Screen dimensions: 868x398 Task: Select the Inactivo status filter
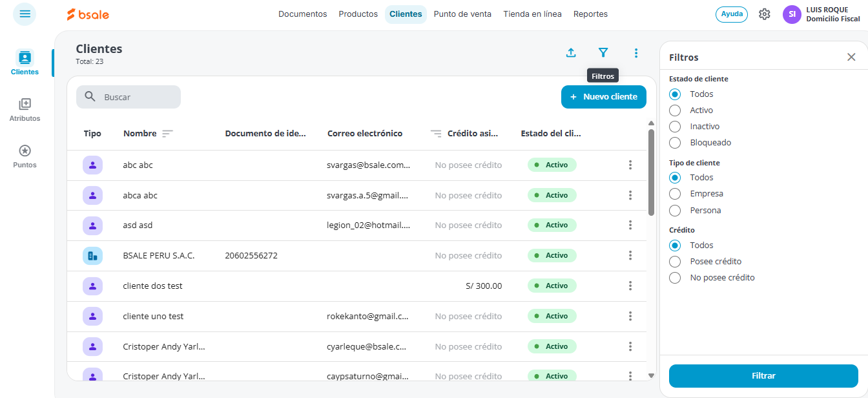pyautogui.click(x=675, y=127)
